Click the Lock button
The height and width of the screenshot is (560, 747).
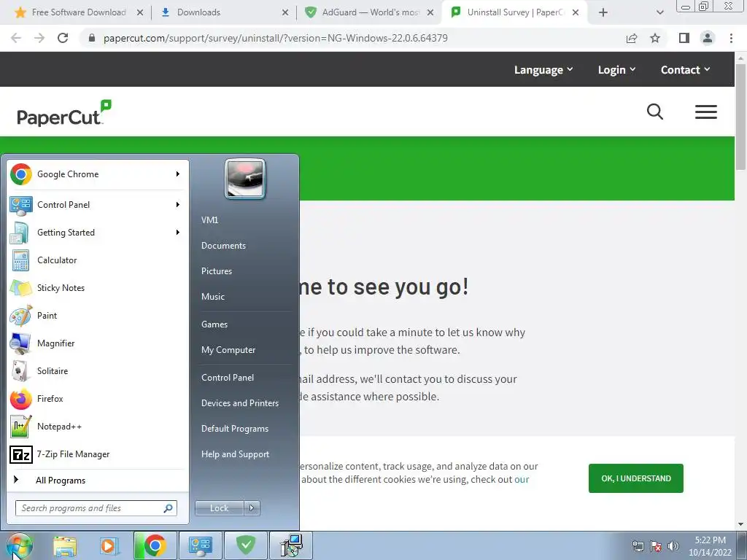click(x=220, y=508)
